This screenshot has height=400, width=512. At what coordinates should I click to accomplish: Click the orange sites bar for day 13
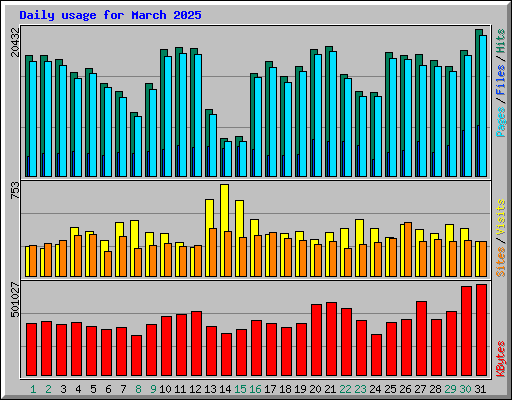pos(213,252)
